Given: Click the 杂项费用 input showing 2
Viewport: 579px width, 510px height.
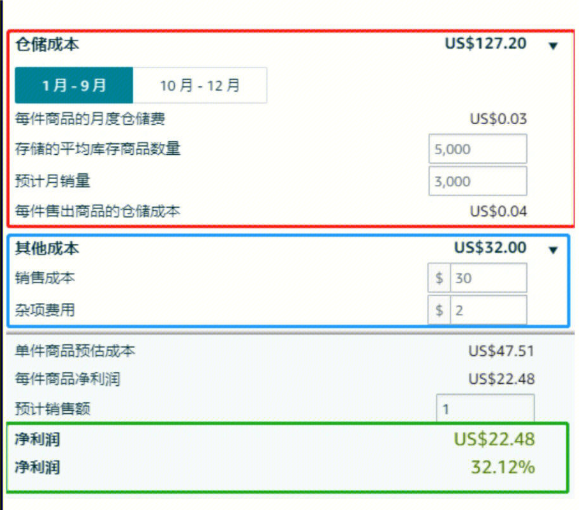Looking at the screenshot, I should 488,310.
